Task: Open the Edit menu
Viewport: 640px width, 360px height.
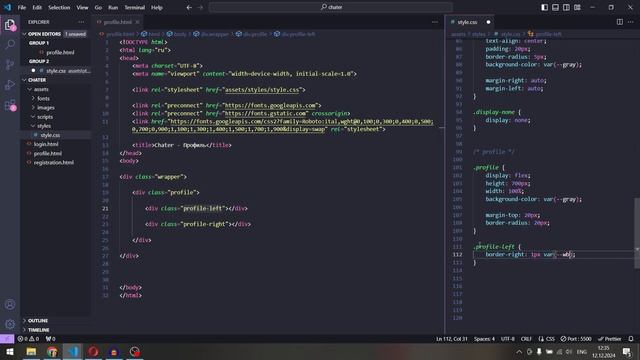Action: point(37,7)
